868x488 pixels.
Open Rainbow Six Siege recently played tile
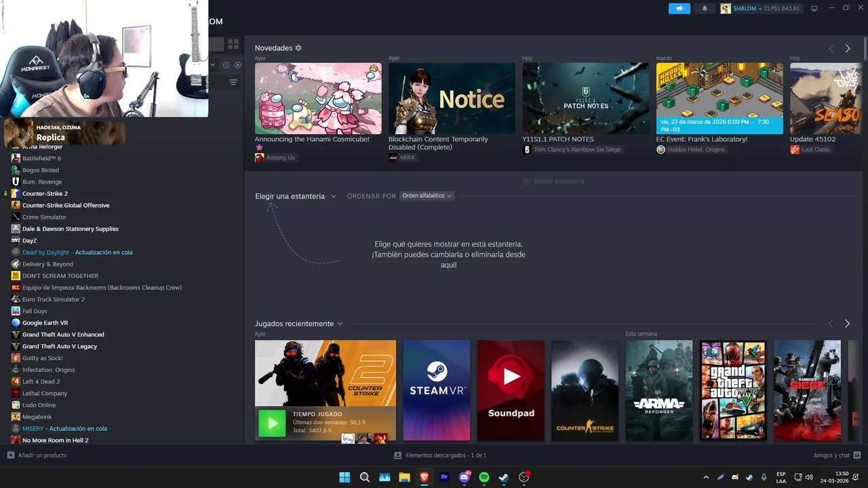coord(808,390)
